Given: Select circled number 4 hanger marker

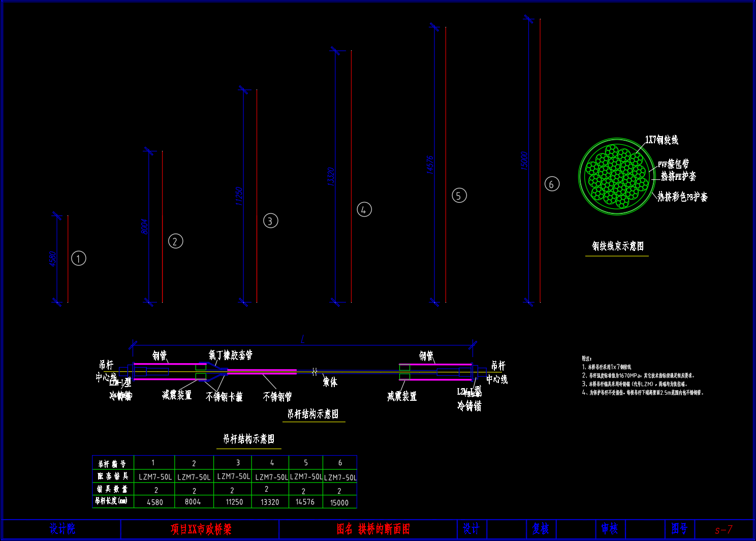Looking at the screenshot, I should (x=364, y=209).
